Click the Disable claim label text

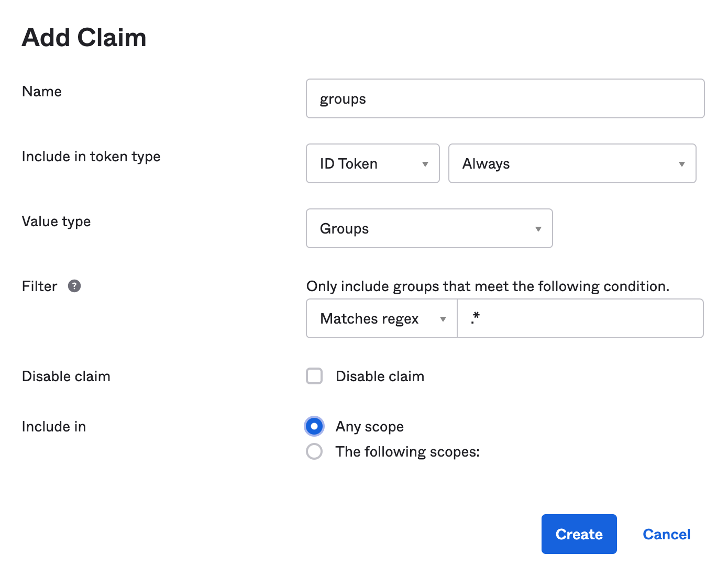click(x=65, y=376)
